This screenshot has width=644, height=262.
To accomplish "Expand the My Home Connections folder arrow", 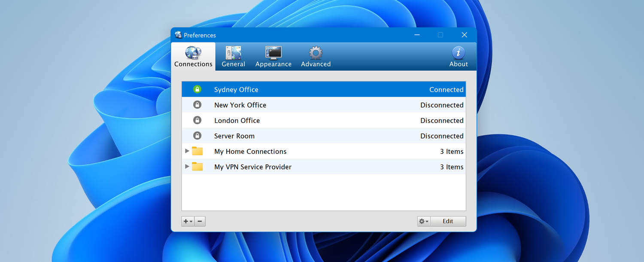I will [187, 151].
